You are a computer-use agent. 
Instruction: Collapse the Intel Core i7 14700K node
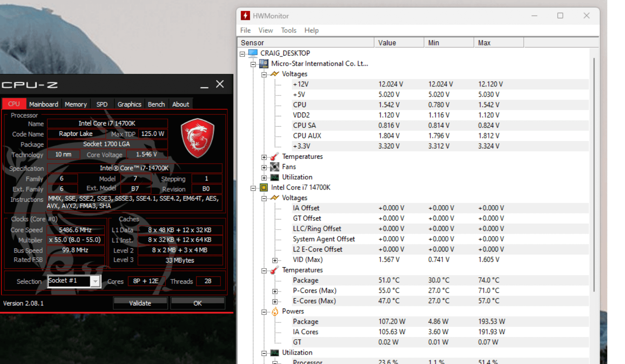pos(253,188)
